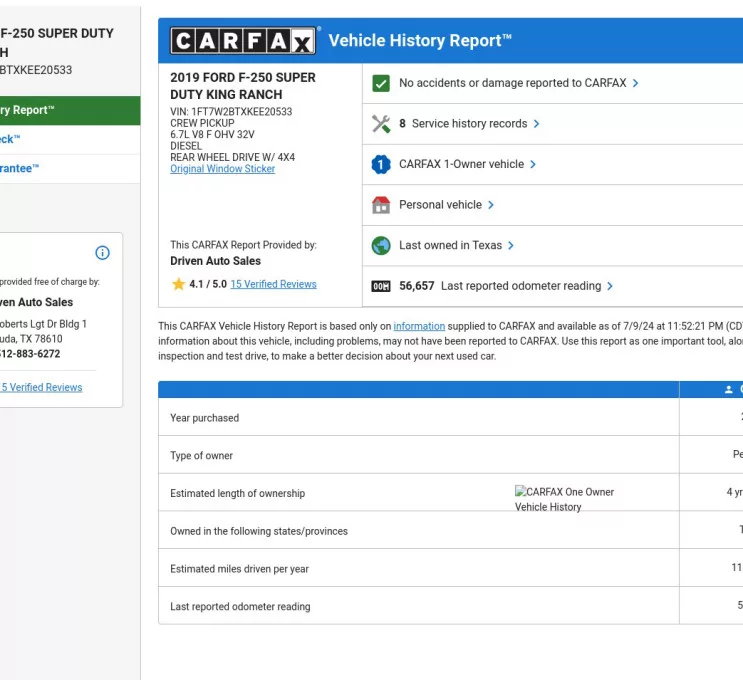Click the dealer phone number ending 883-6272
This screenshot has width=743, height=680.
(x=30, y=354)
